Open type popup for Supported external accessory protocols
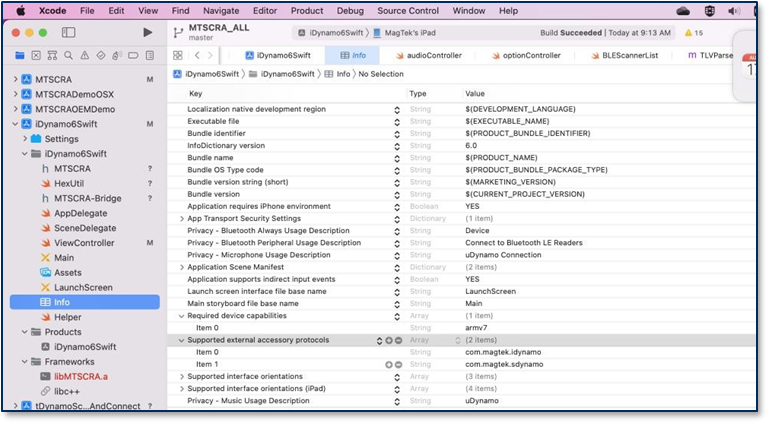 (457, 340)
